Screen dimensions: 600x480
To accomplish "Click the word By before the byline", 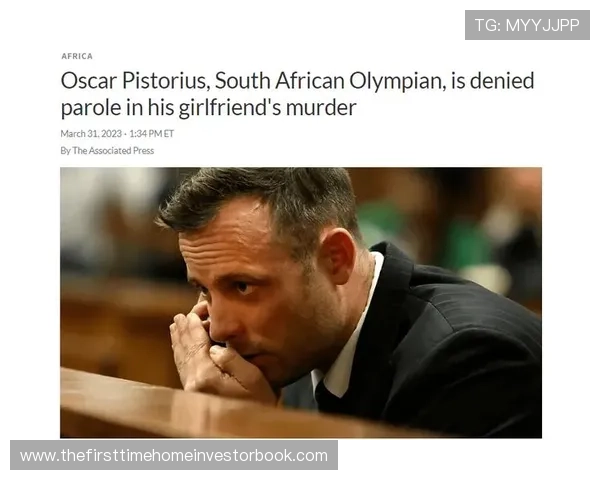I will coord(65,150).
